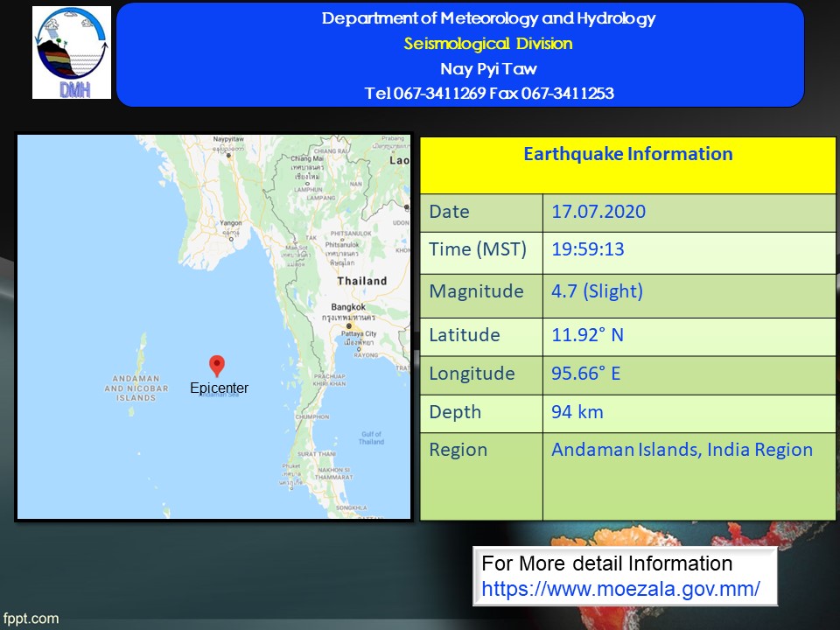Select the latitude value "11.92° N"
This screenshot has width=840, height=630.
coord(587,335)
